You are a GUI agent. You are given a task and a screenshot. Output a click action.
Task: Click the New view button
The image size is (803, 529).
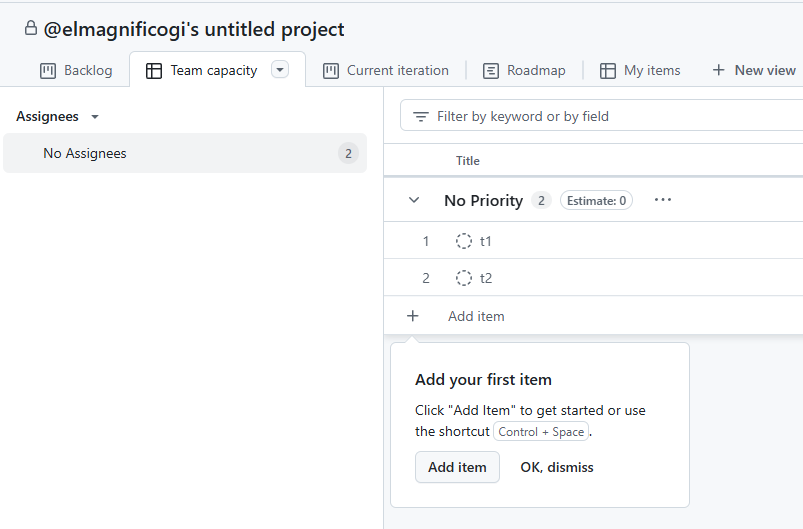click(754, 70)
